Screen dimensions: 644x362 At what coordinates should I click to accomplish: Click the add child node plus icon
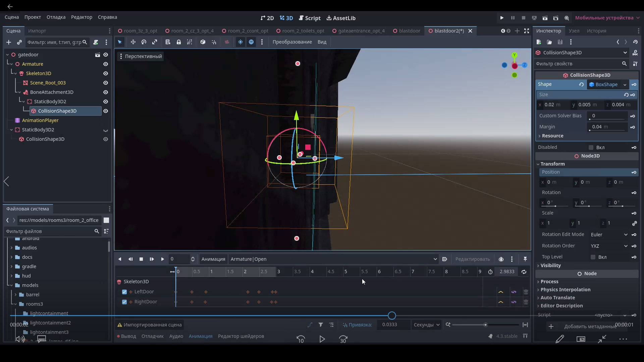[x=9, y=42]
